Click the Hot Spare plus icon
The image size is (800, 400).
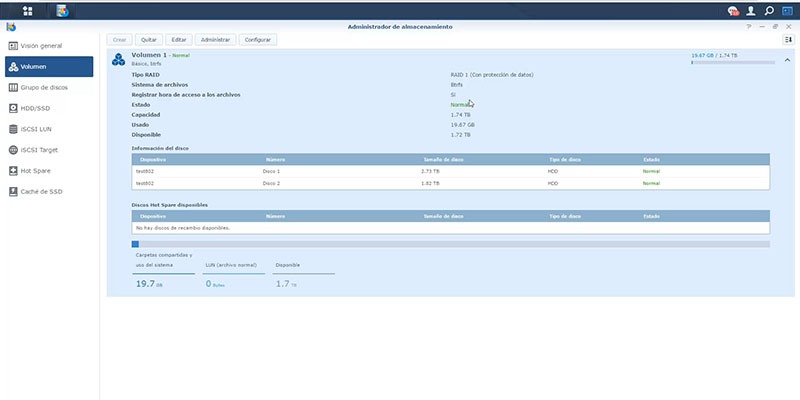click(x=13, y=171)
